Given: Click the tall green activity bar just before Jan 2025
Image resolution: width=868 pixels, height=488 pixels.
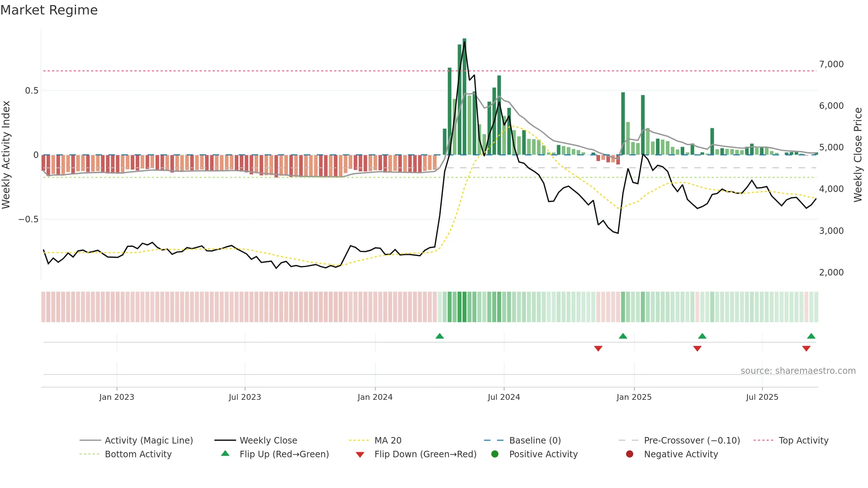Looking at the screenshot, I should [x=623, y=124].
